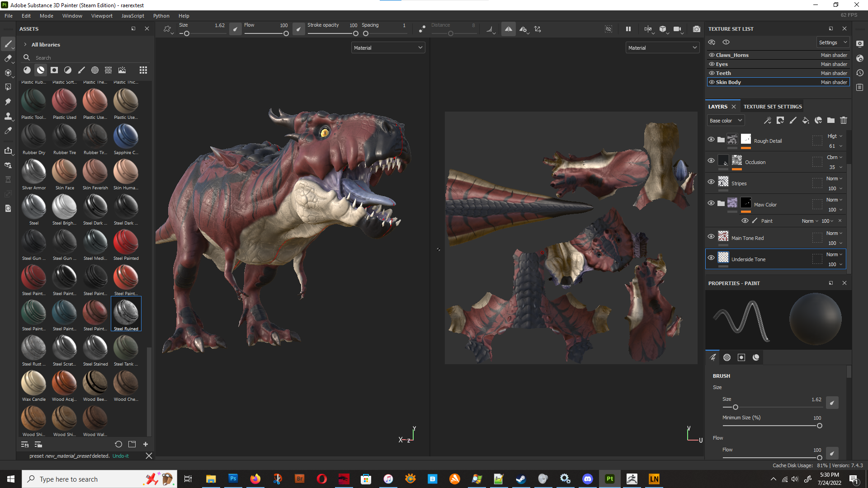
Task: Select the Steel Rust material thumbnail
Action: [x=33, y=348]
